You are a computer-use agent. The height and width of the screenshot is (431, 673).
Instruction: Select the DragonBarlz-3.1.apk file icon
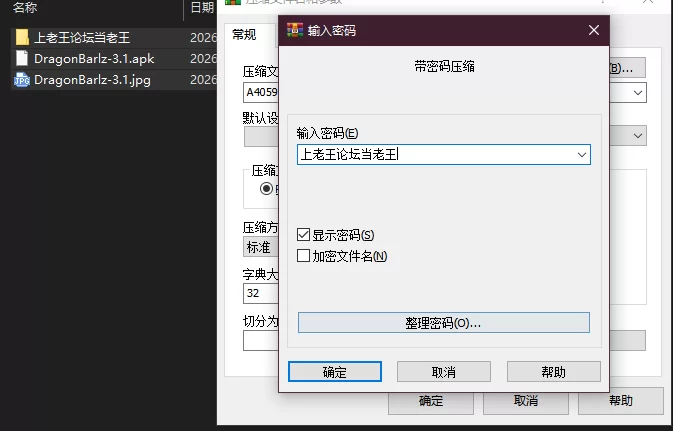(22, 58)
